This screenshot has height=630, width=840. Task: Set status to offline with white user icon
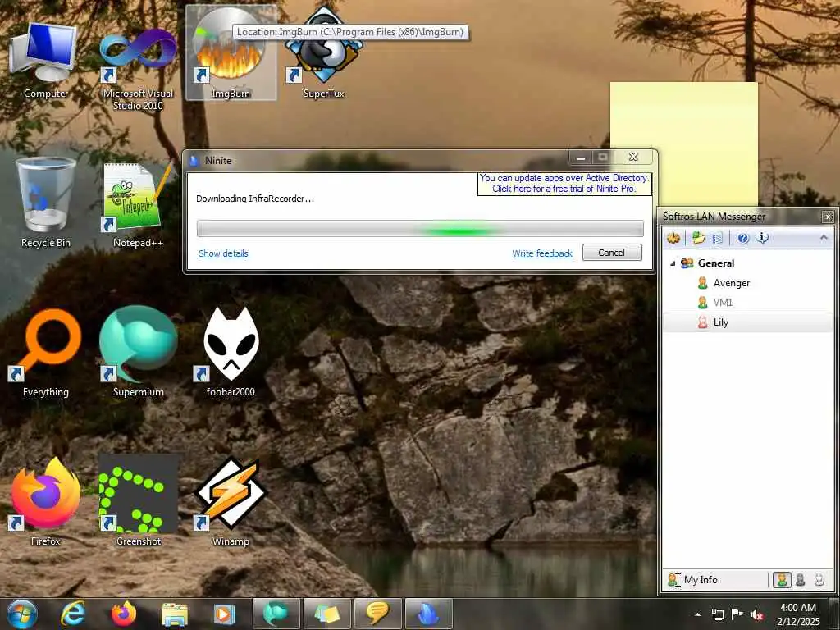[x=819, y=580]
